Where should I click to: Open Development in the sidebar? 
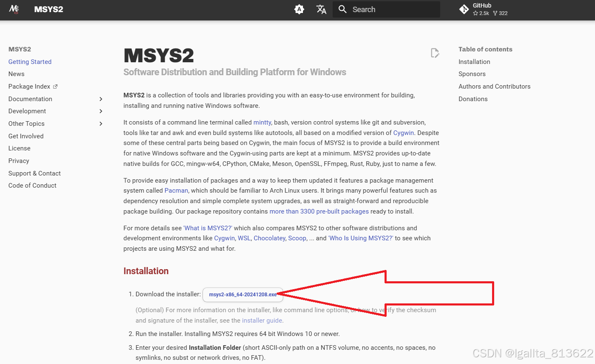[x=27, y=111]
